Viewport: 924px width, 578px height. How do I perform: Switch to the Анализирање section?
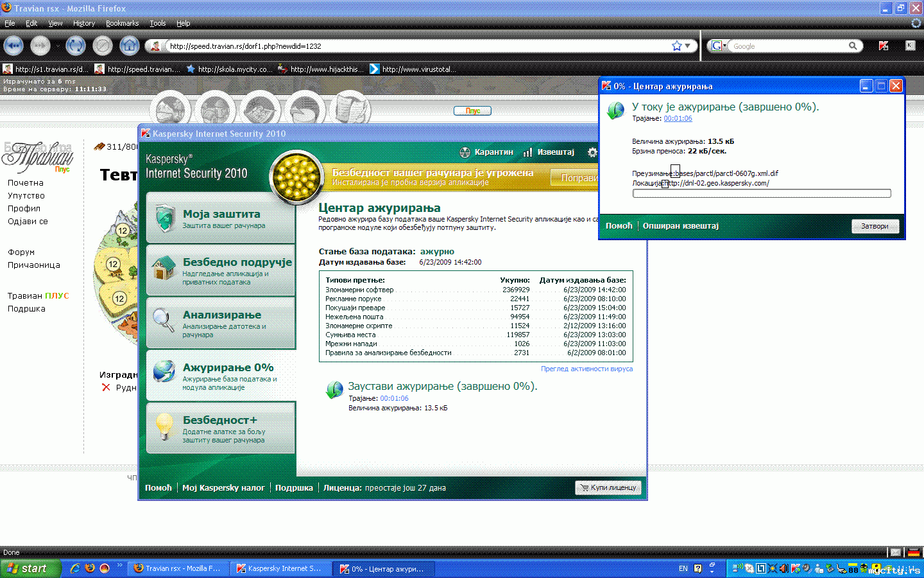[x=221, y=323]
